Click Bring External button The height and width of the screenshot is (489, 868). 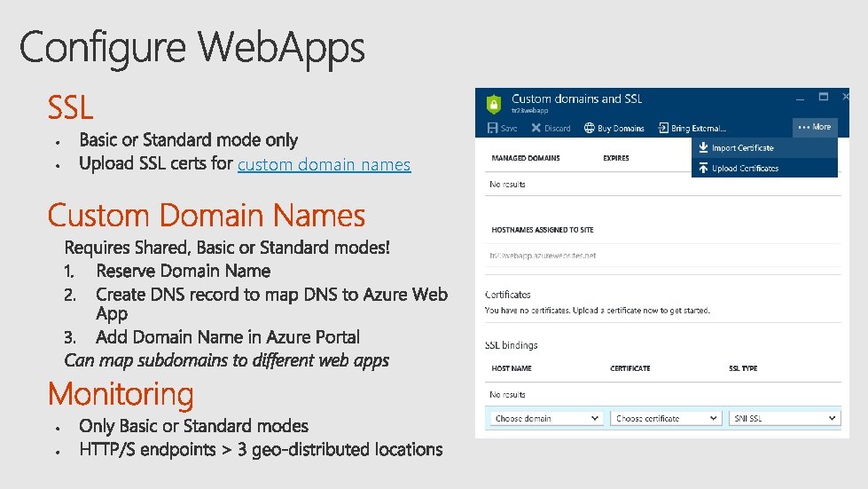pyautogui.click(x=692, y=128)
